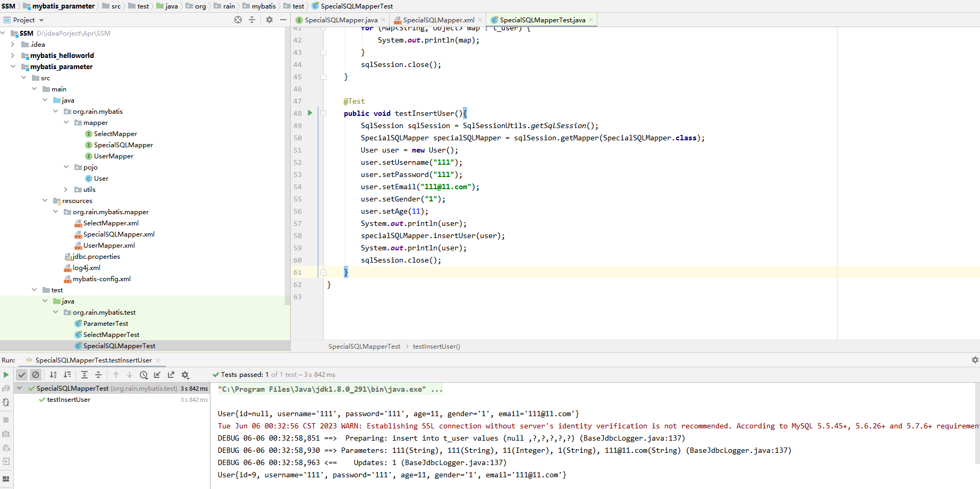Click the expand all icon in Project panel header

(252, 20)
